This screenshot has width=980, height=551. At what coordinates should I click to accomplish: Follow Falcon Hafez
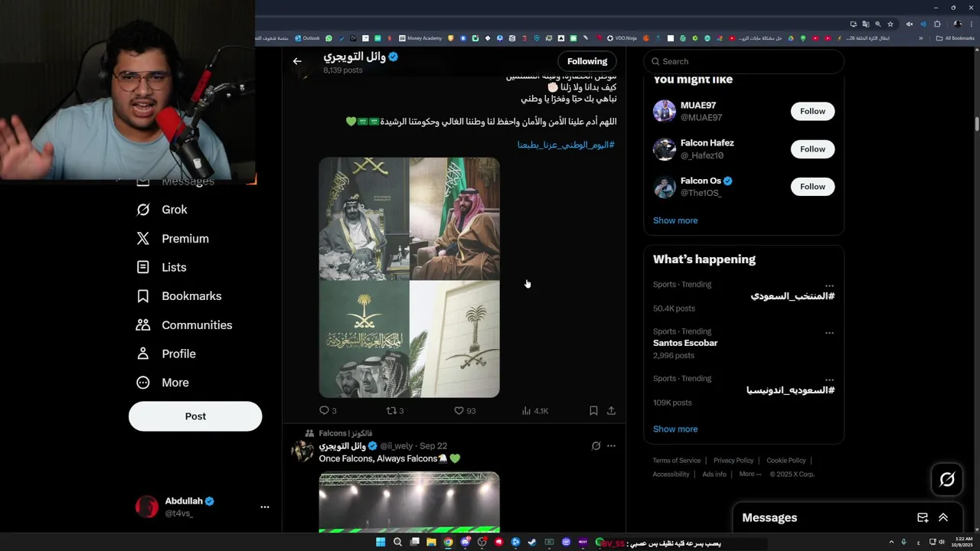point(812,149)
